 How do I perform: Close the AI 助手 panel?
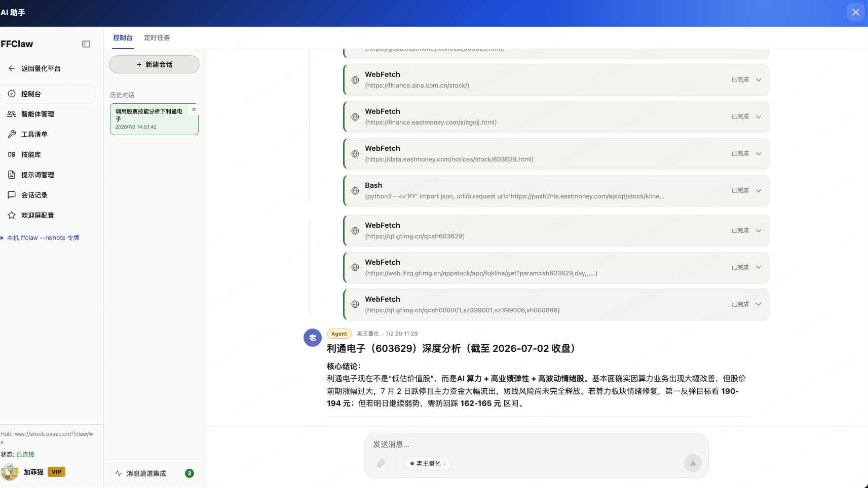tap(856, 12)
